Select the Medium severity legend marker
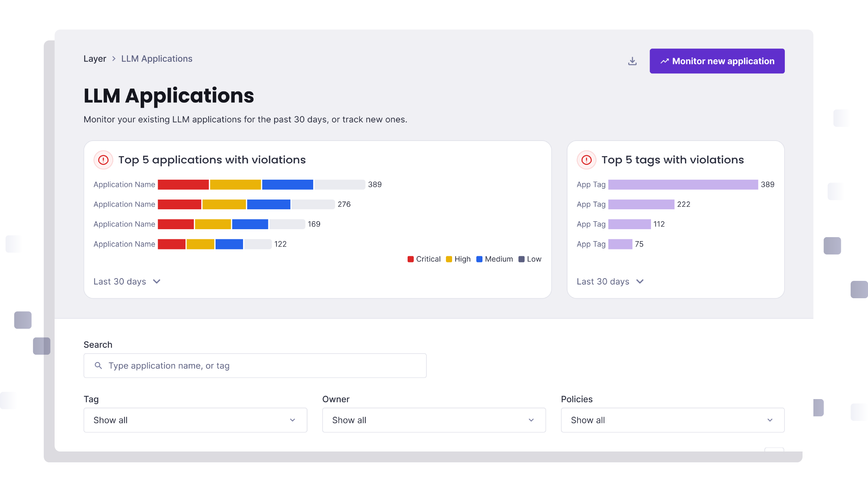The height and width of the screenshot is (488, 868). [x=479, y=259]
